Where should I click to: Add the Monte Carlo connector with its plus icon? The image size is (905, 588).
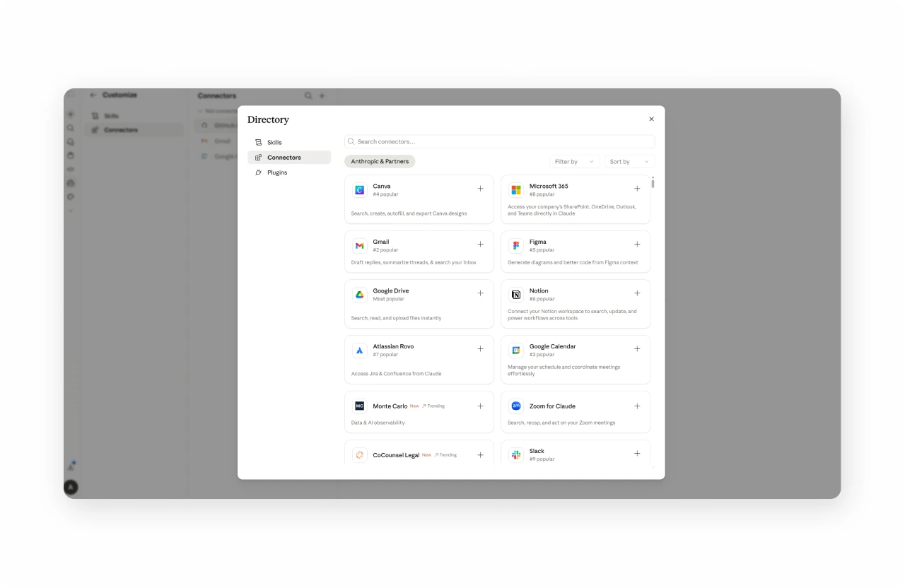480,406
